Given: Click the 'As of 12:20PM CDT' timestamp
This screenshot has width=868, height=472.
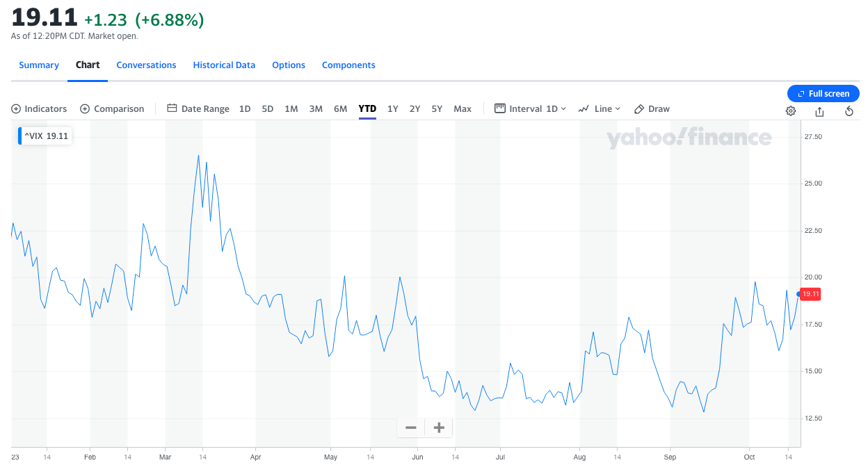Looking at the screenshot, I should (74, 36).
